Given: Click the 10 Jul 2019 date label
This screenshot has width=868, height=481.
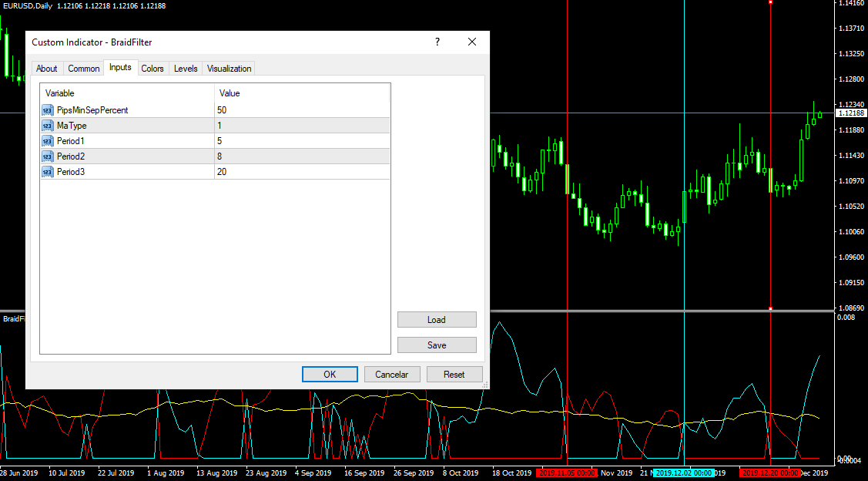Looking at the screenshot, I should [66, 473].
